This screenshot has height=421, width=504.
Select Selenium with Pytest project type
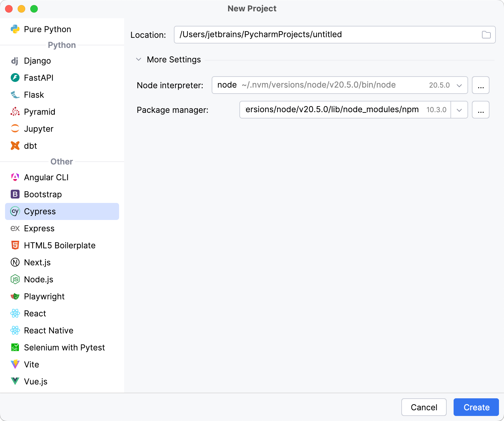64,348
